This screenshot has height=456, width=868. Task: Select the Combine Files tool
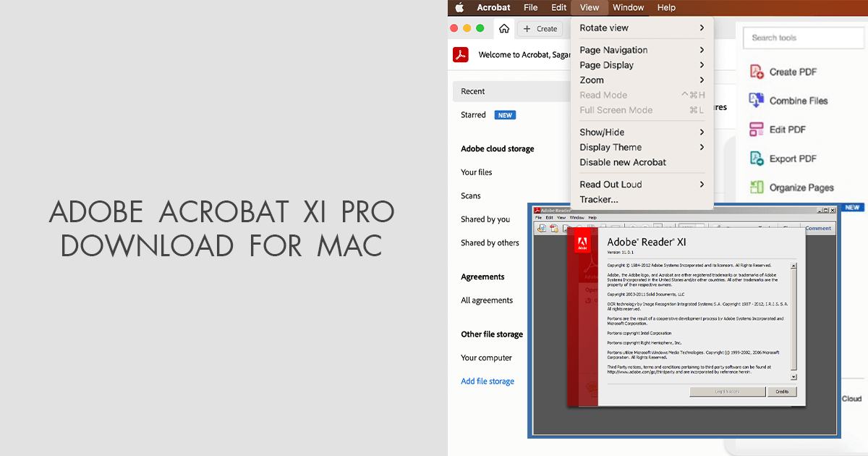coord(799,101)
